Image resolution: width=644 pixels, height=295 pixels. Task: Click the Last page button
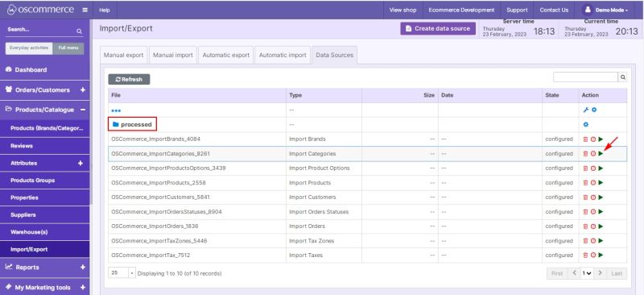(617, 273)
